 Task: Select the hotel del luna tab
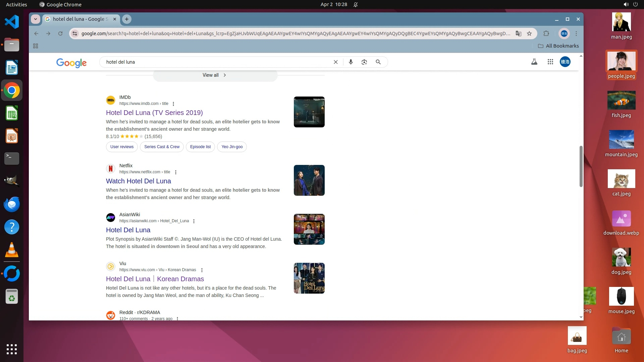tap(80, 19)
